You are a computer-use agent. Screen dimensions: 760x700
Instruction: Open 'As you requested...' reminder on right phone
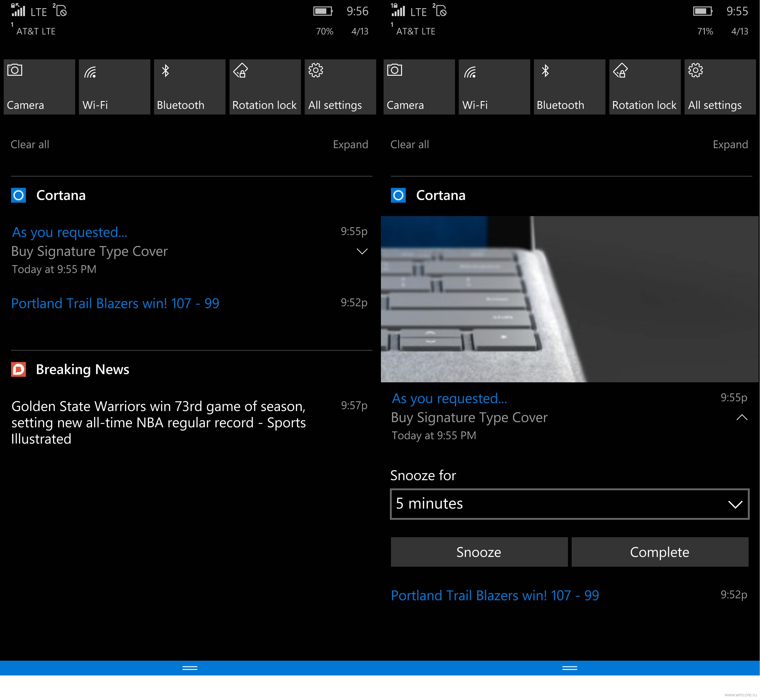[x=450, y=398]
